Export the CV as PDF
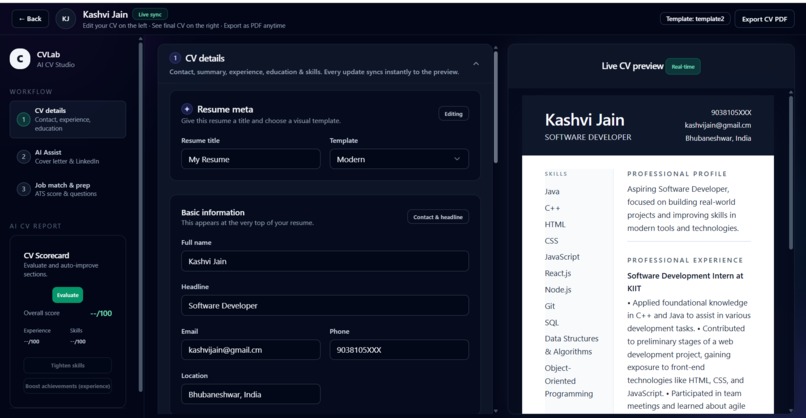Screen dimensions: 806x418 (764, 19)
